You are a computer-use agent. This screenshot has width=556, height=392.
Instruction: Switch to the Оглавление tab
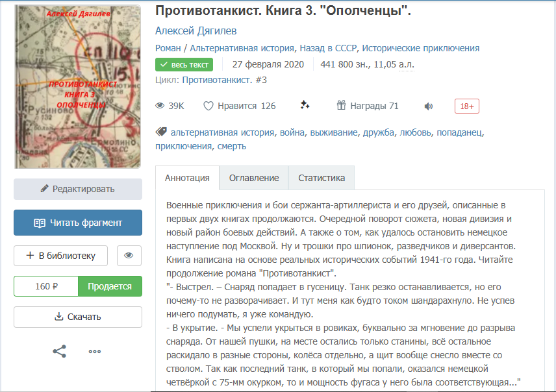(254, 178)
